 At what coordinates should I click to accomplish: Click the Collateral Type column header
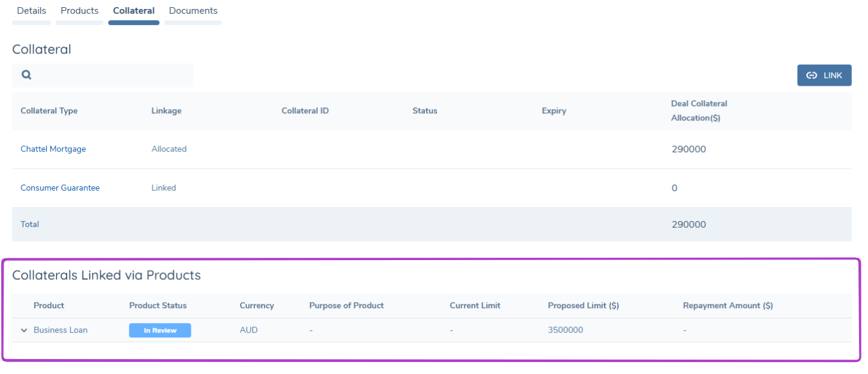49,111
